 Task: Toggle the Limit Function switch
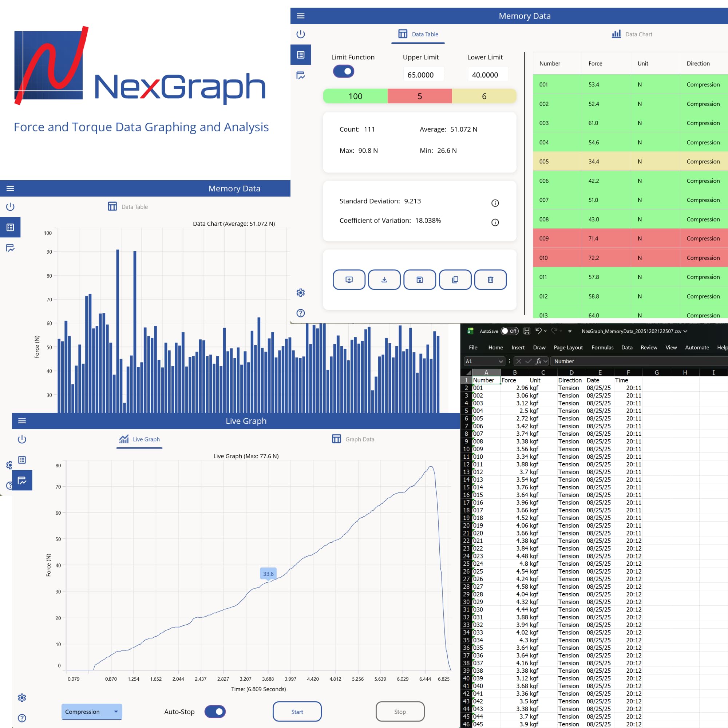click(x=343, y=71)
